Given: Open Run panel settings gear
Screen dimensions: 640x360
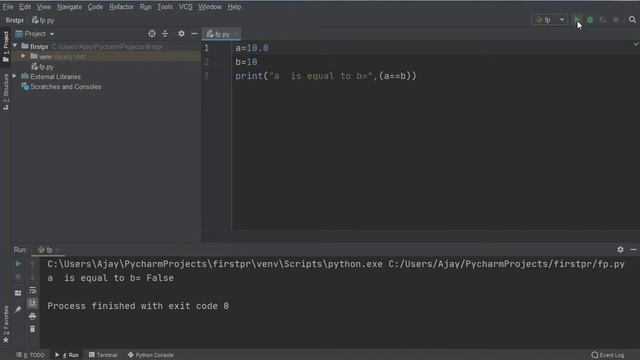Looking at the screenshot, I should coord(620,249).
